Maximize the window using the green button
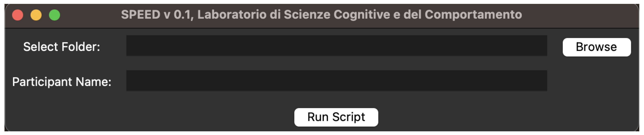 point(54,15)
